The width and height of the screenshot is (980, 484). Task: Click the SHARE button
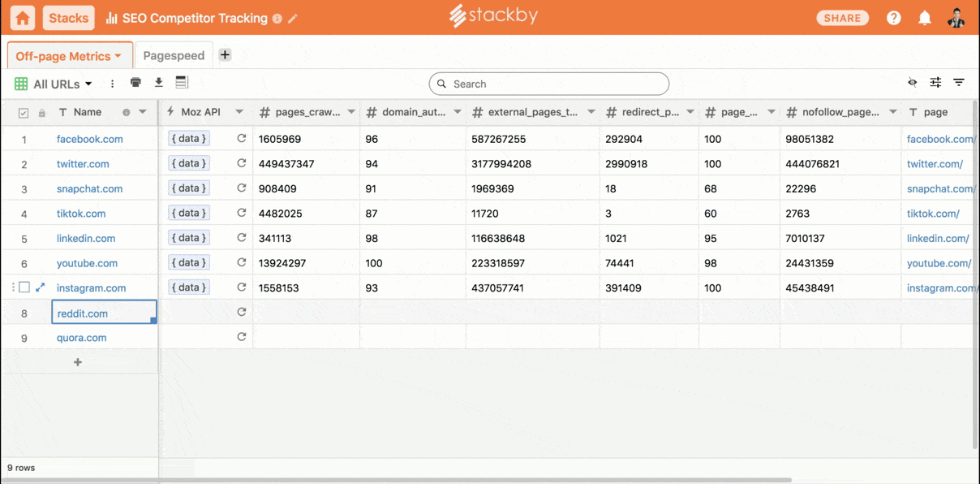842,18
